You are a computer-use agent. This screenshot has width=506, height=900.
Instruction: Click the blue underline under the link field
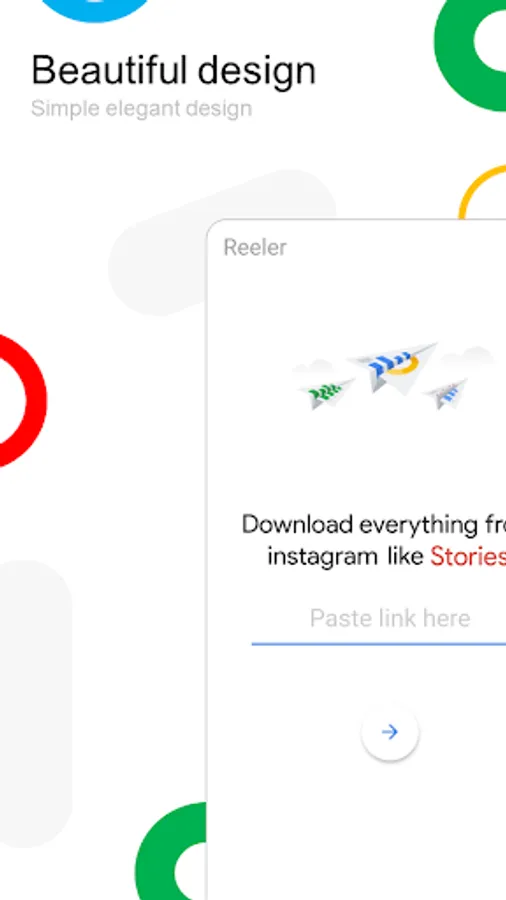click(379, 644)
